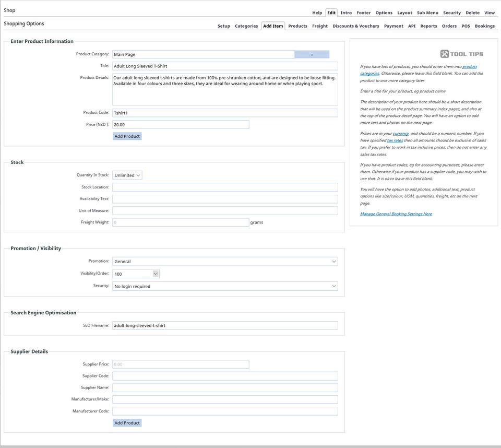501x448 pixels.
Task: Open the "currency" link in tool tips
Action: point(401,134)
